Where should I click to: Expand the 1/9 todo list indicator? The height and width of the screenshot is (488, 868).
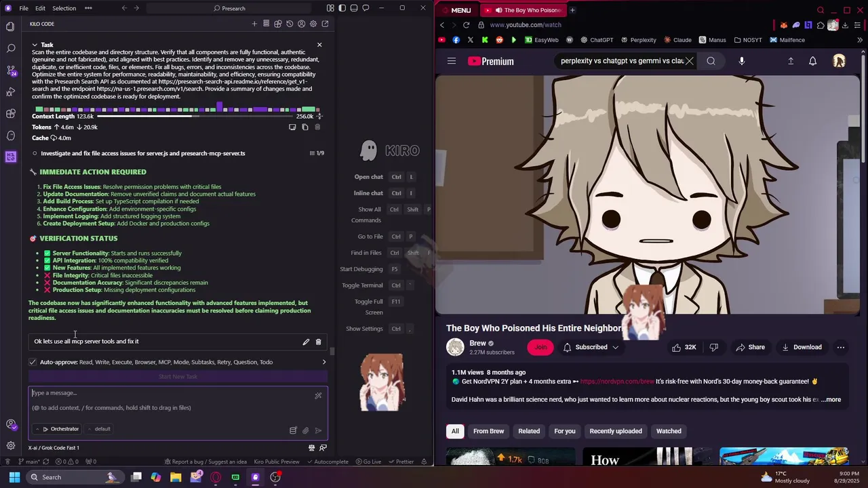coord(317,153)
